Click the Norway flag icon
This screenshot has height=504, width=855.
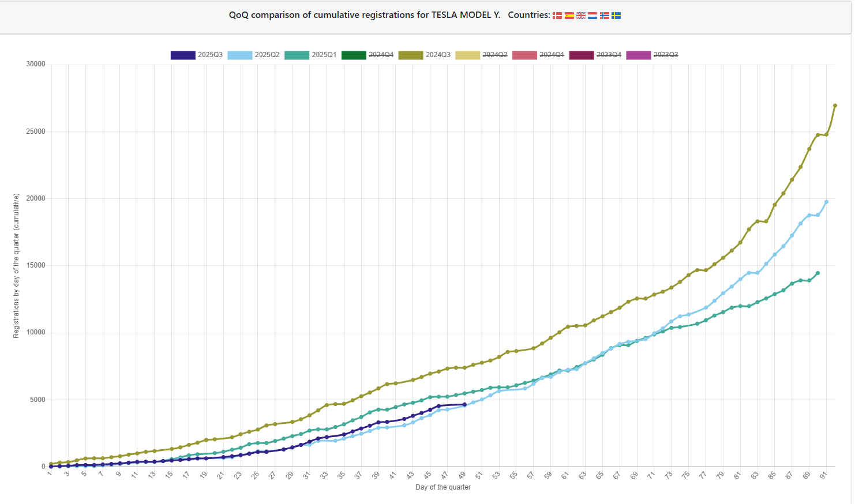605,16
